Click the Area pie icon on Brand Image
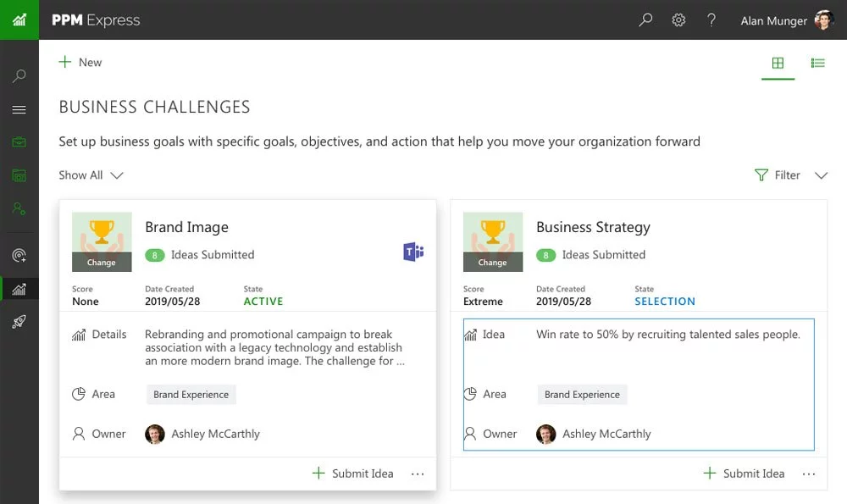 click(79, 394)
